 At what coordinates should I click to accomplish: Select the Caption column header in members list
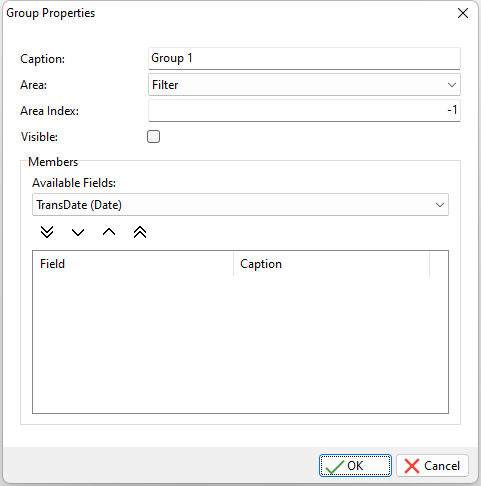[331, 264]
